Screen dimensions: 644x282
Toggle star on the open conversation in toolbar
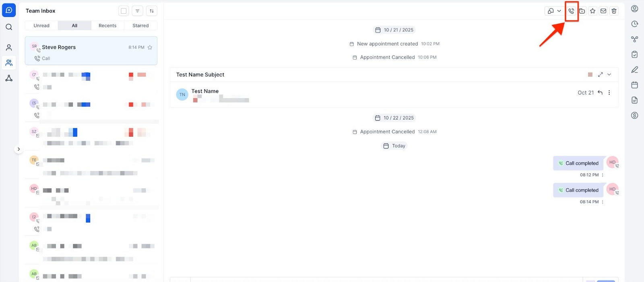click(x=593, y=11)
